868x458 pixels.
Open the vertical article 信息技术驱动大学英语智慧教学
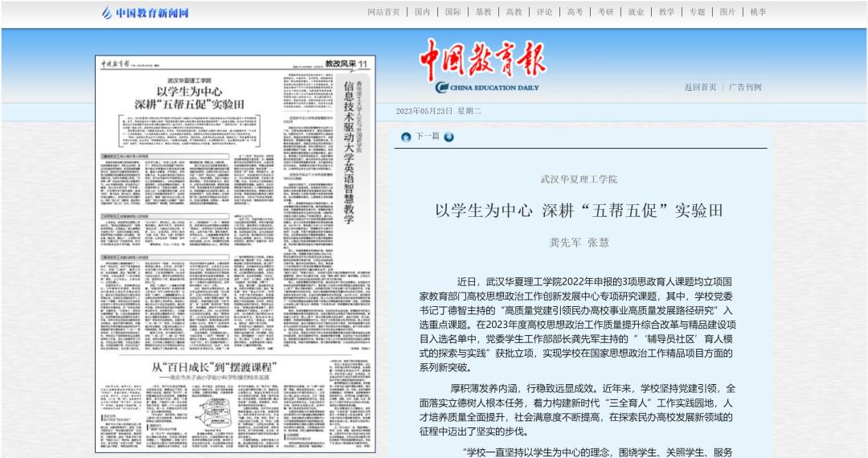click(348, 152)
